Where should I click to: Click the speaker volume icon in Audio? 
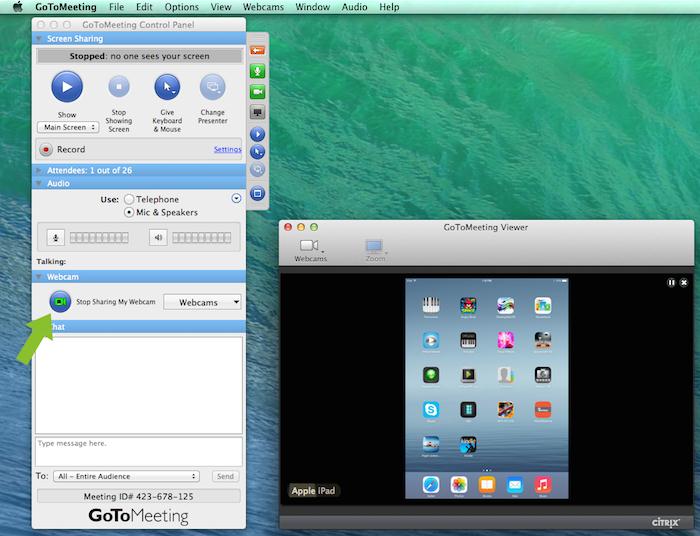coord(158,237)
